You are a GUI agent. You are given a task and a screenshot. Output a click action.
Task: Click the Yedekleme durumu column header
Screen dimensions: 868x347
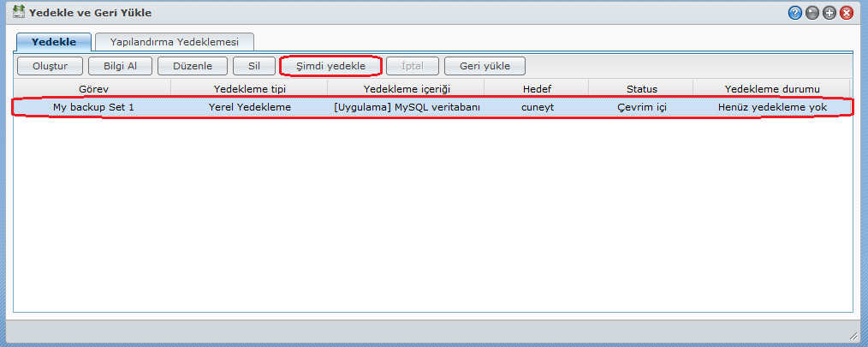771,88
